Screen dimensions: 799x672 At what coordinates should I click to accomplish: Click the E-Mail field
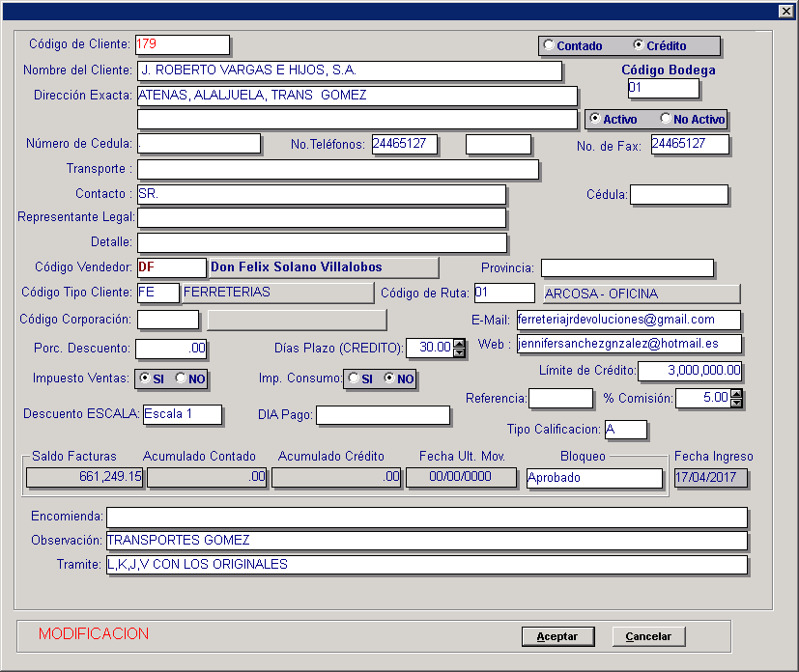coord(629,321)
